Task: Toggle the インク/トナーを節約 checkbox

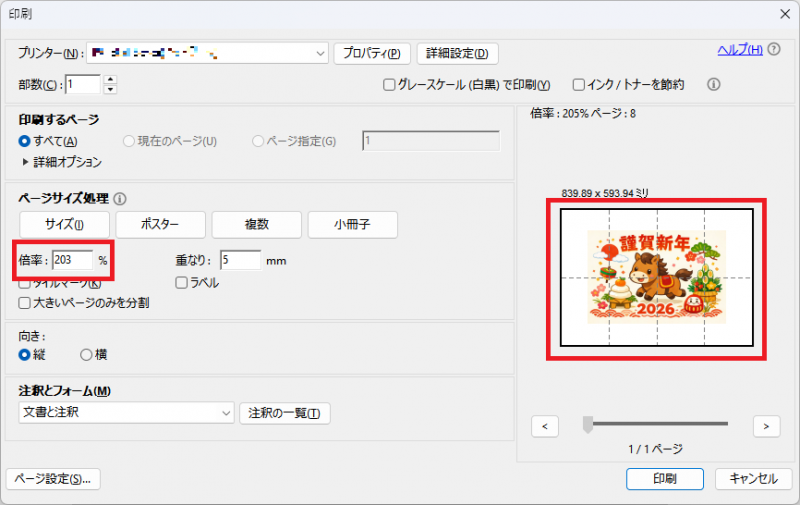Action: click(x=578, y=85)
